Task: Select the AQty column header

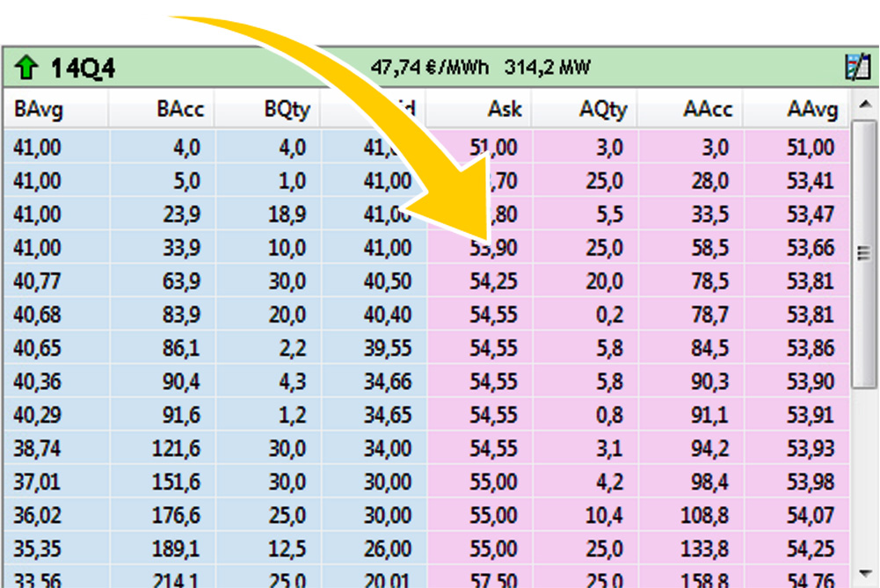Action: click(603, 109)
